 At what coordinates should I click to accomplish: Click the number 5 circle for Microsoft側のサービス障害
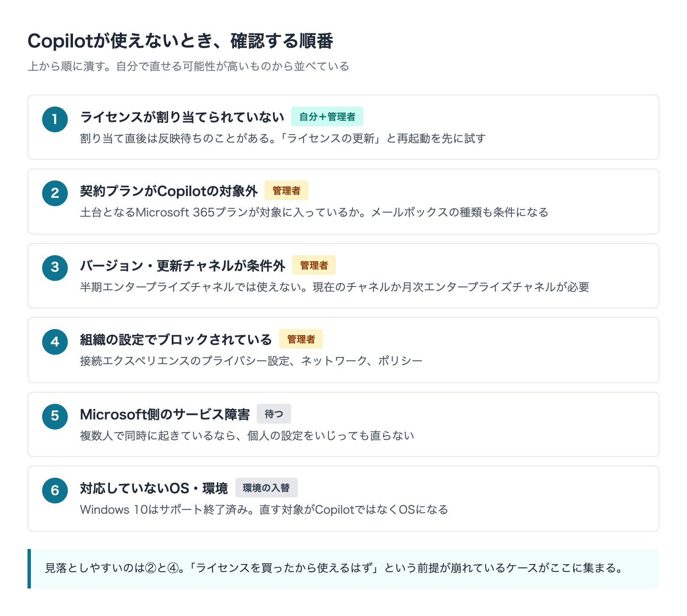tap(55, 417)
